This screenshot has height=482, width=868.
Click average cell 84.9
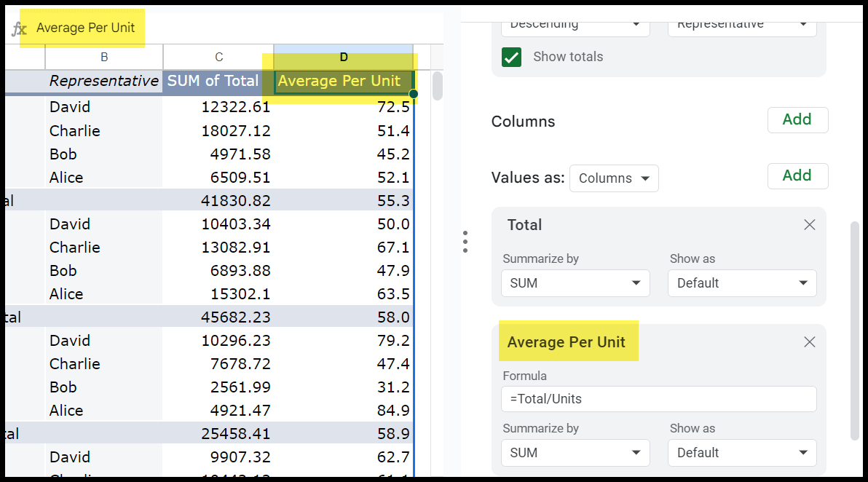344,410
